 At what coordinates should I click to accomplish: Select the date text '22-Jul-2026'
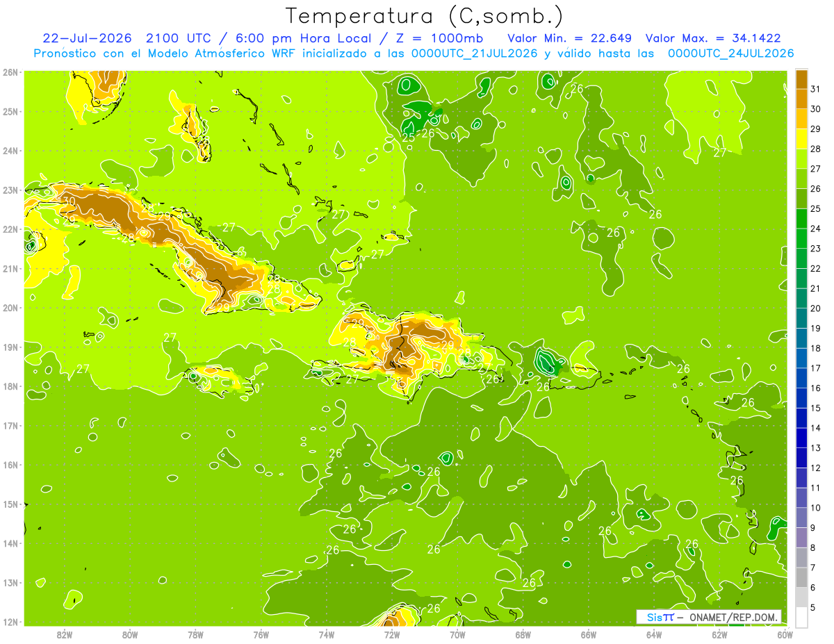[87, 38]
